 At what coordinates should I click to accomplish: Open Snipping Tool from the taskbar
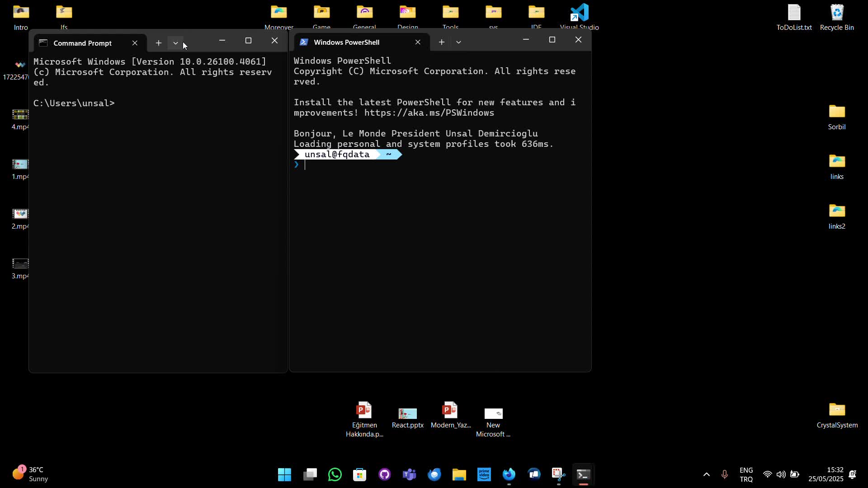(x=559, y=474)
